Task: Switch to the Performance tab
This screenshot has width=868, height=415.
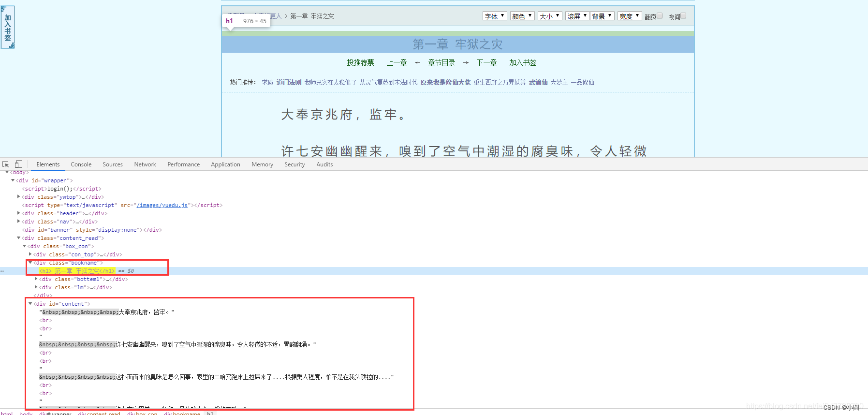Action: pos(184,164)
